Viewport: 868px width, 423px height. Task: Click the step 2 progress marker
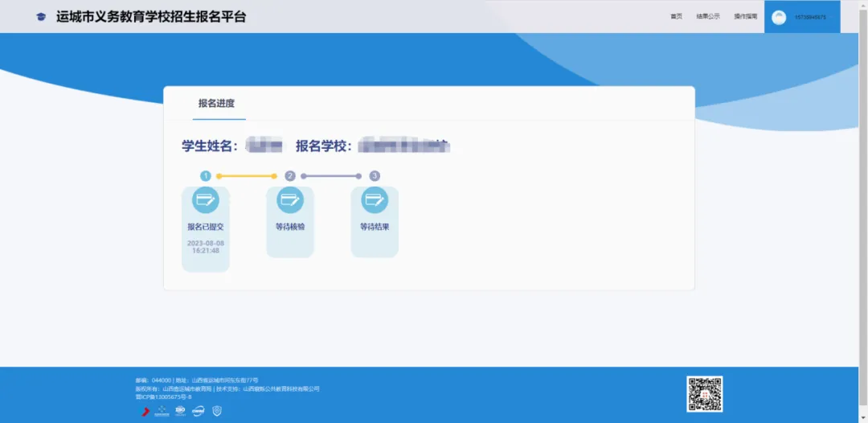290,176
